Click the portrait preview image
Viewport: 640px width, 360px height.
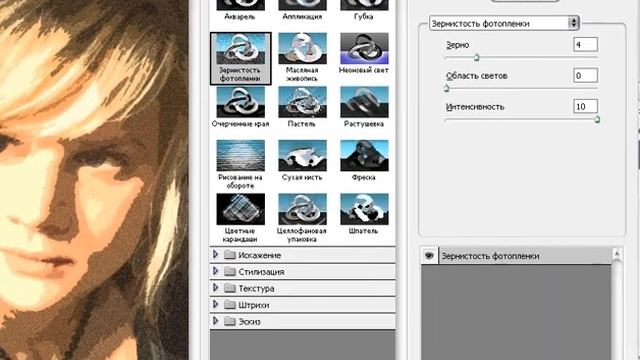click(x=94, y=180)
